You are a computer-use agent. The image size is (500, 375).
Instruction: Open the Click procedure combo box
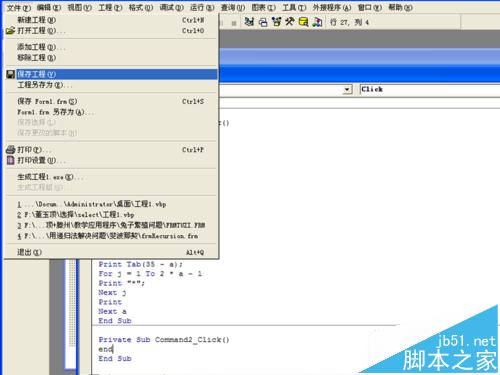click(x=430, y=89)
